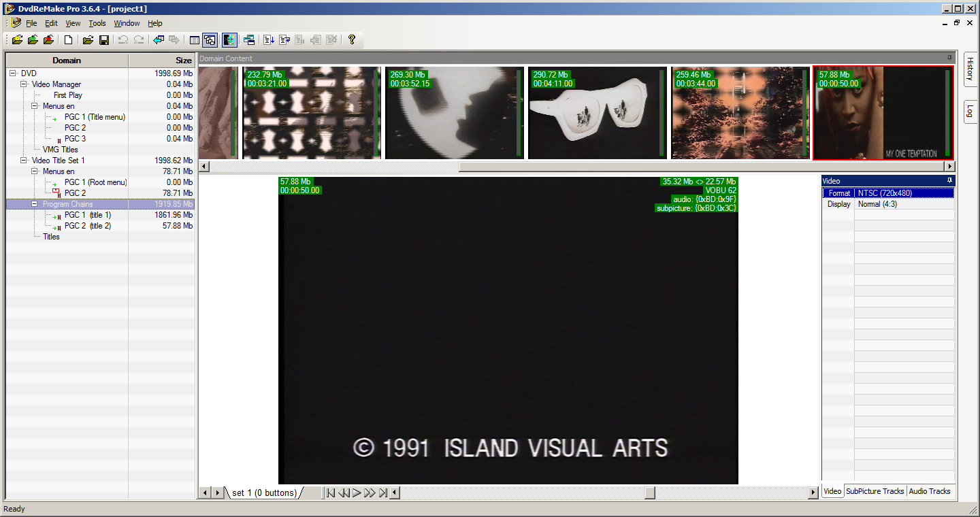Jump to last frame in preview controls
Screen dimensions: 980x517
click(383, 493)
